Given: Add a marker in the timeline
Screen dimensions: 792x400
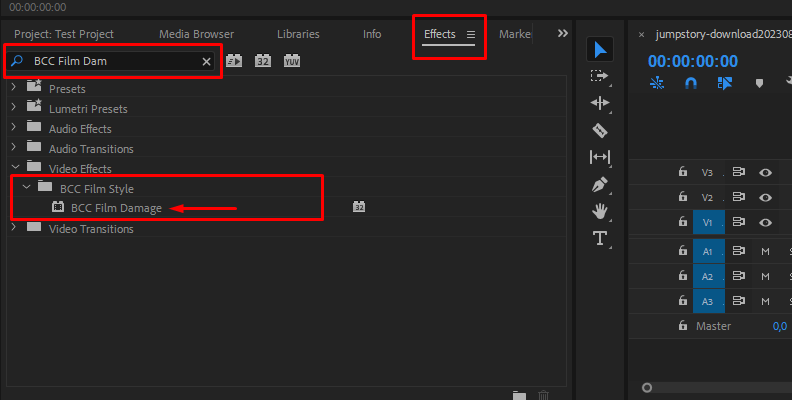Looking at the screenshot, I should [759, 83].
